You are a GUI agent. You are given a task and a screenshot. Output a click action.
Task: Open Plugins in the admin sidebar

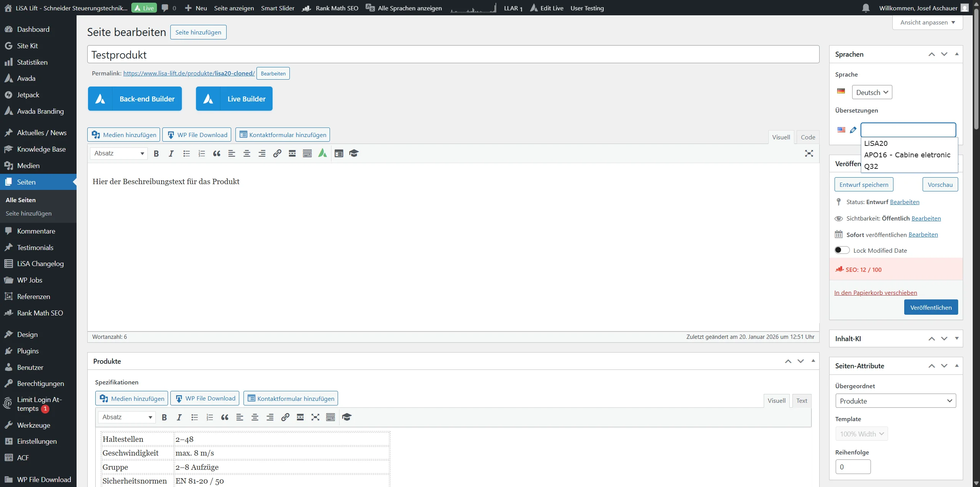(x=28, y=351)
